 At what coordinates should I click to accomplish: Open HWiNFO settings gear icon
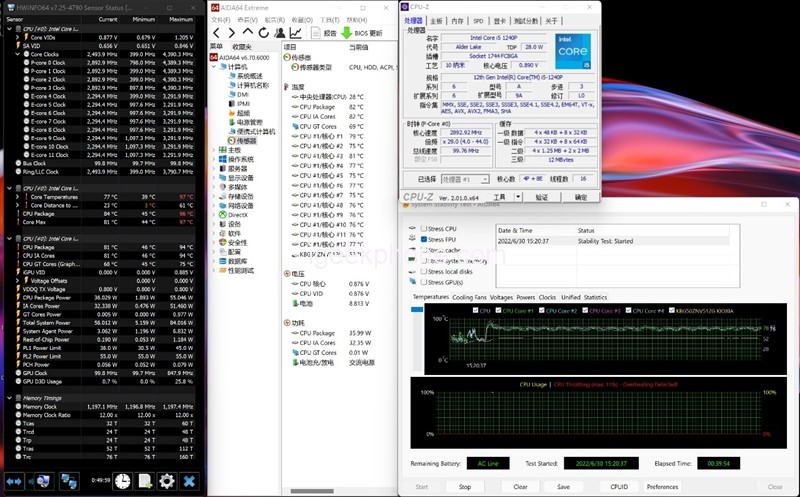coord(167,481)
